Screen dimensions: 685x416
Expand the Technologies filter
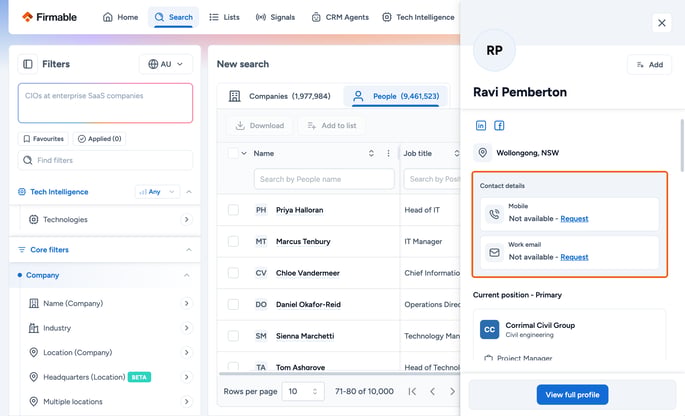click(187, 219)
